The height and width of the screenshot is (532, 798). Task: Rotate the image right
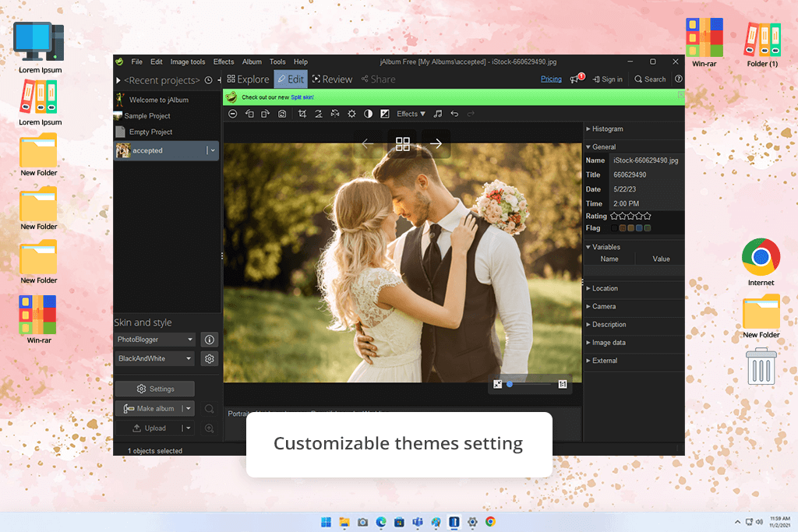coord(265,114)
